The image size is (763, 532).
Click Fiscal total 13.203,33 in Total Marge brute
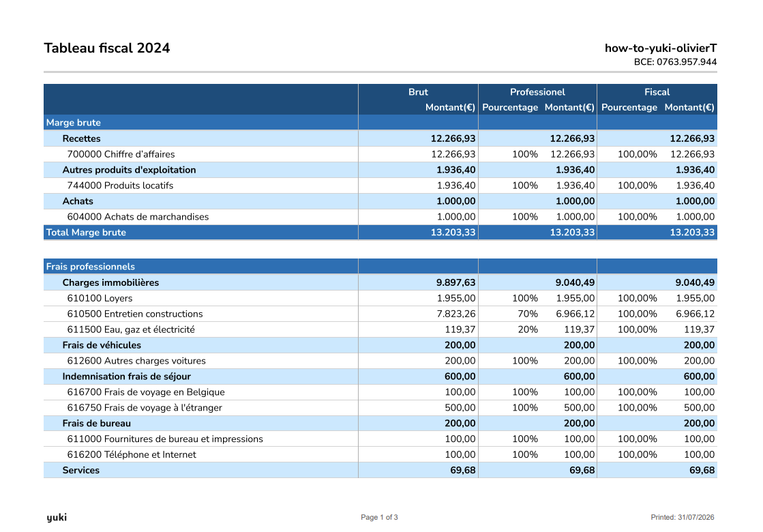[693, 232]
